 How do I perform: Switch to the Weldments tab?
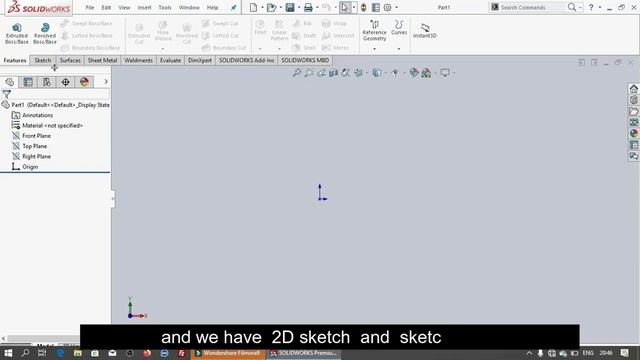pos(138,60)
